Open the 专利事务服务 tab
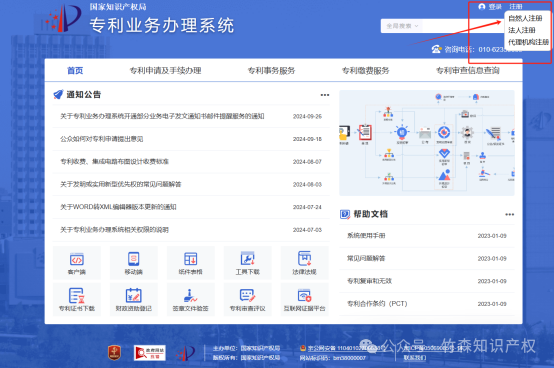The image size is (554, 368). [x=271, y=71]
